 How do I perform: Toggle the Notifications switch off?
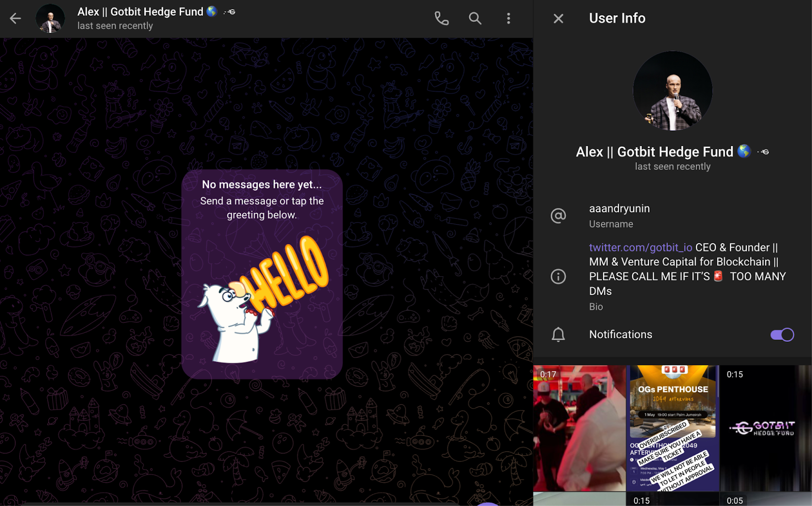click(782, 335)
